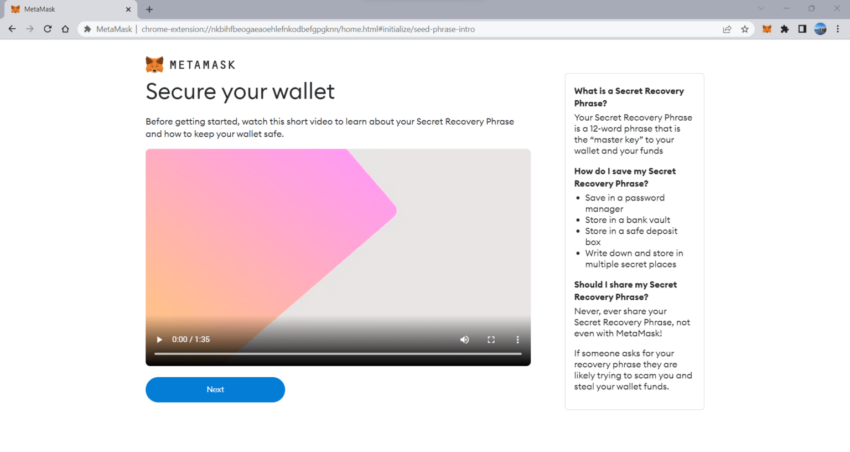The width and height of the screenshot is (850, 452).
Task: Click the 'Secure your wallet' heading
Action: coord(240,92)
